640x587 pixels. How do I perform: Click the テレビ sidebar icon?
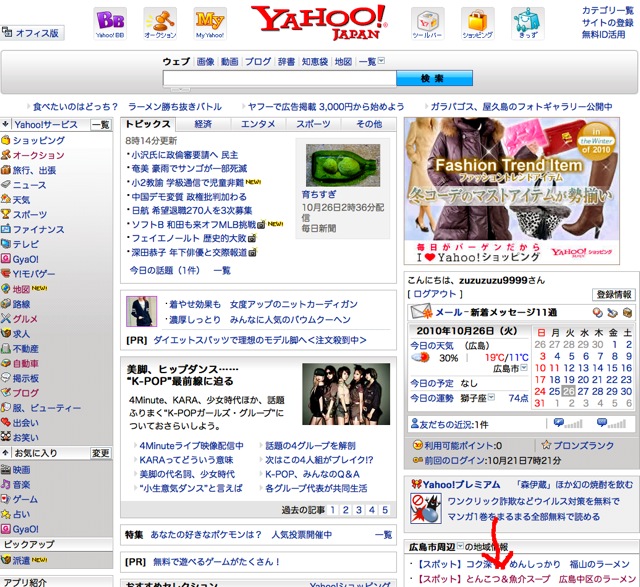click(5, 244)
